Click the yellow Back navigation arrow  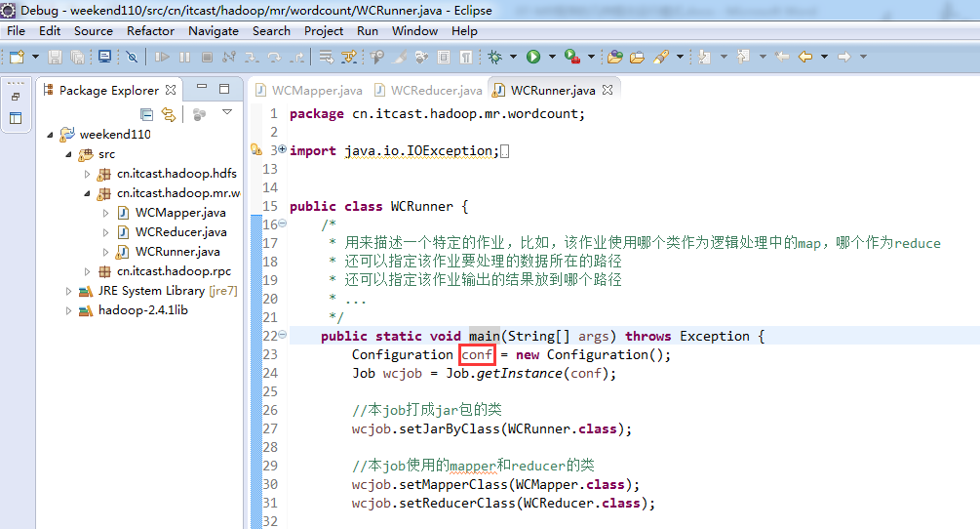click(805, 57)
